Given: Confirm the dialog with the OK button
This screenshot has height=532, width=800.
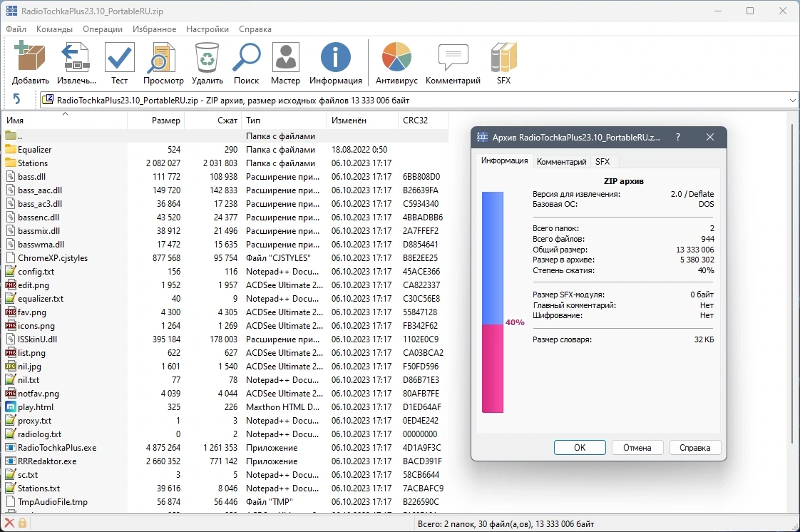Looking at the screenshot, I should coord(580,447).
